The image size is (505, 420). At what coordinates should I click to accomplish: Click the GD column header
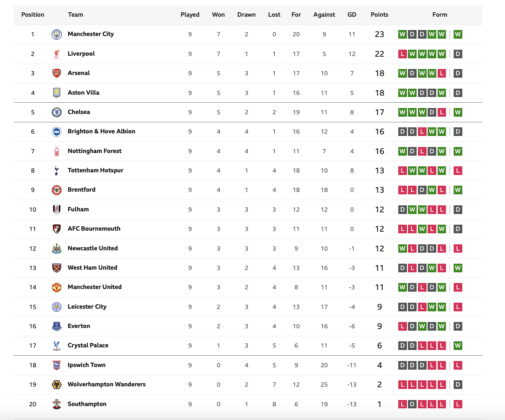(352, 15)
